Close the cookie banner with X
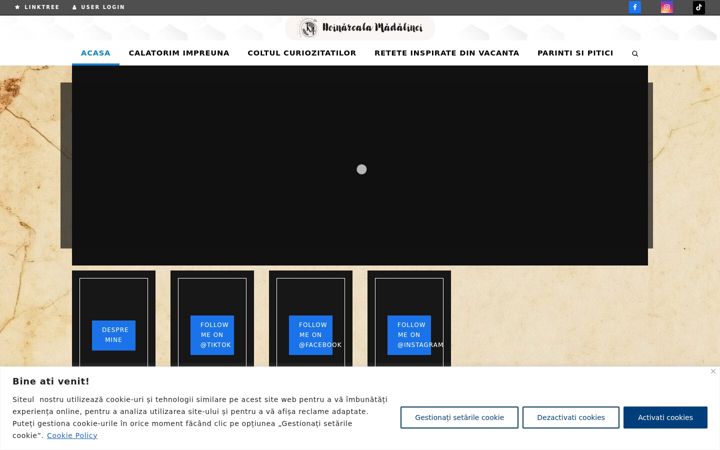 (713, 371)
